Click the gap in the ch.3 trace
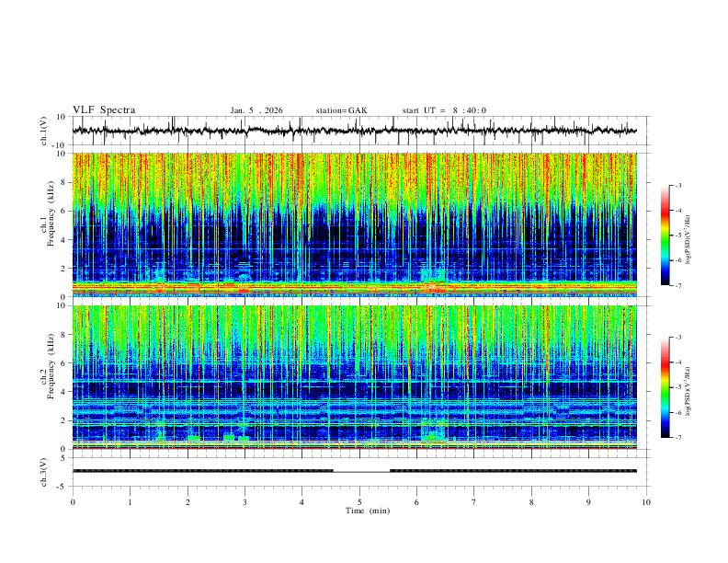728x563 pixels. (x=361, y=472)
